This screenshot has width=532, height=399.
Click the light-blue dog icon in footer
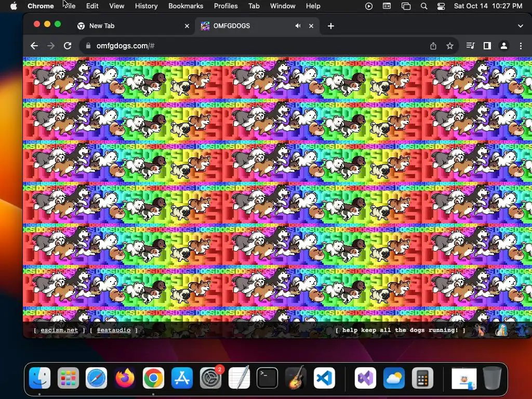pos(501,330)
